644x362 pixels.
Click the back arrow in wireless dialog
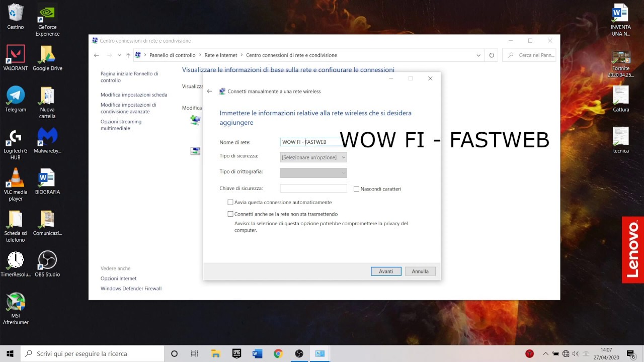[209, 91]
